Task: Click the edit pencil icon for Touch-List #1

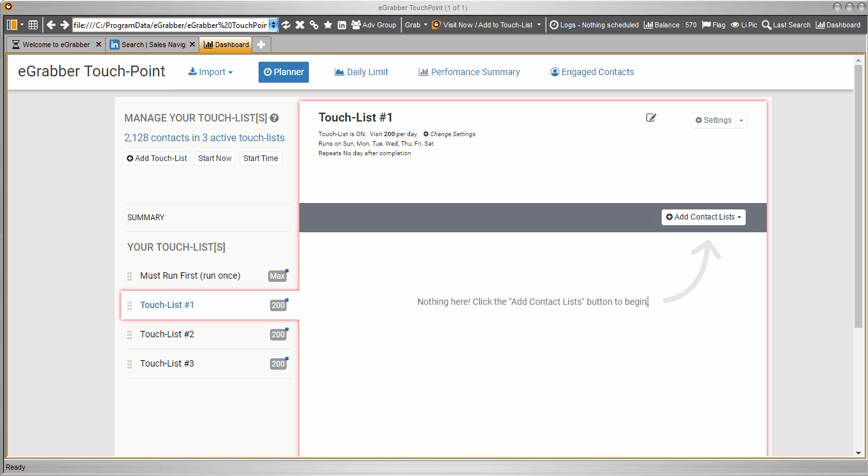Action: [x=651, y=118]
